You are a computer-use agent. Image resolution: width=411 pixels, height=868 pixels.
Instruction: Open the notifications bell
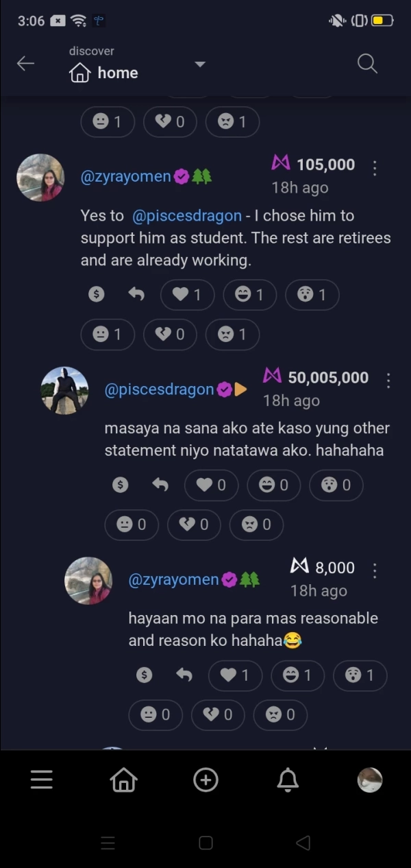(288, 780)
